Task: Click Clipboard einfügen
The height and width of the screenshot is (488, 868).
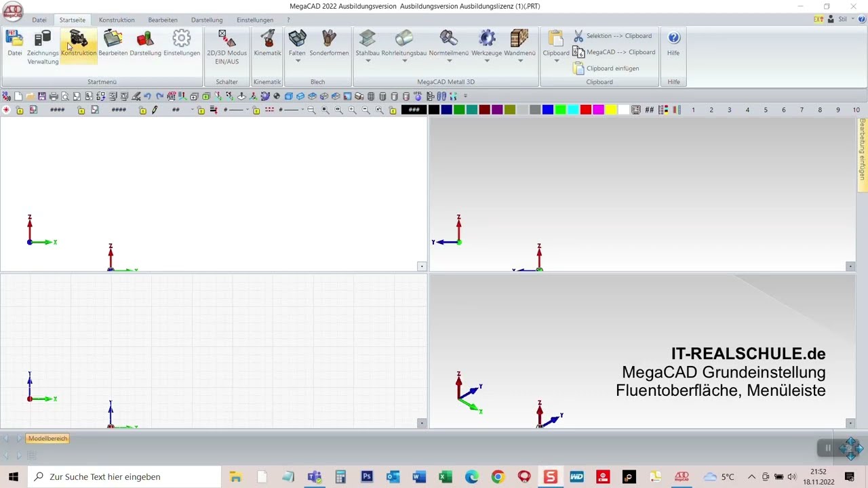Action: [606, 68]
